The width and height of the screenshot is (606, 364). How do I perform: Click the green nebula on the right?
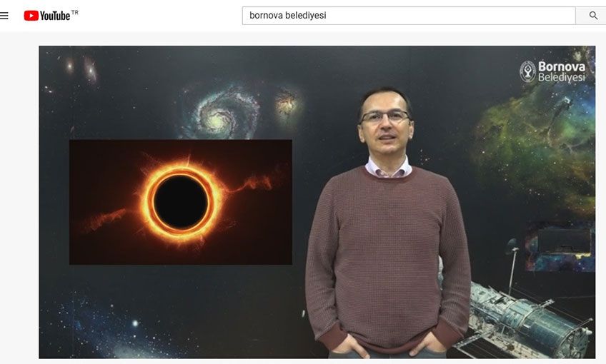tap(537, 151)
